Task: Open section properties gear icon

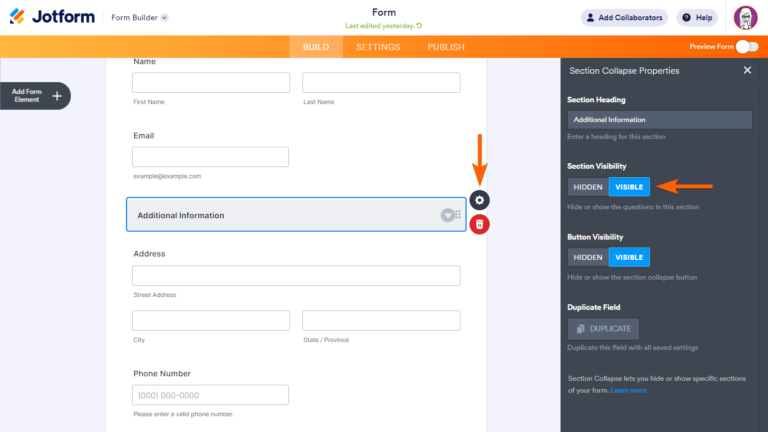Action: pos(480,200)
